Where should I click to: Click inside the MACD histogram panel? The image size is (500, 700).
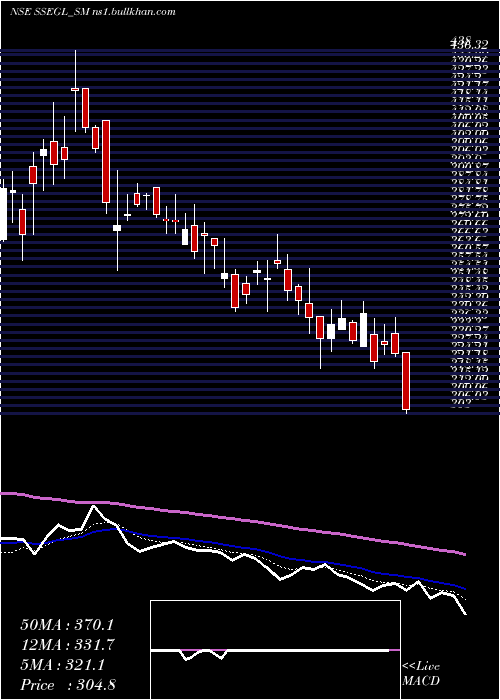275,650
